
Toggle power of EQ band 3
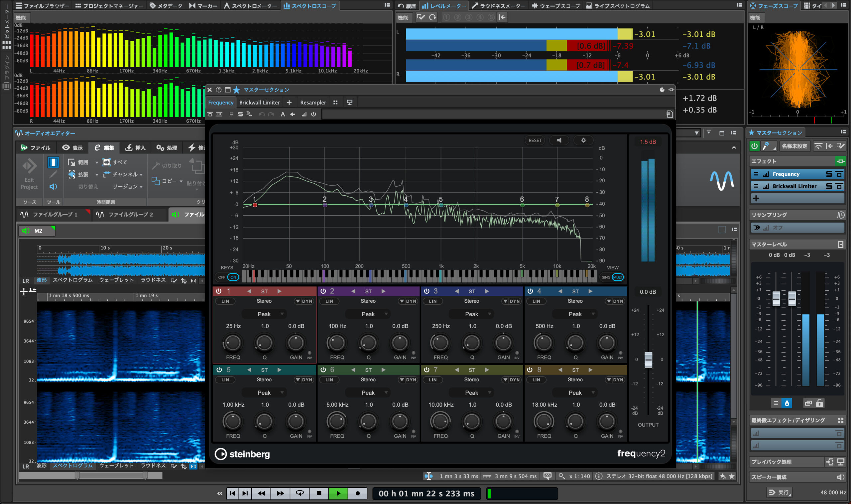click(427, 291)
